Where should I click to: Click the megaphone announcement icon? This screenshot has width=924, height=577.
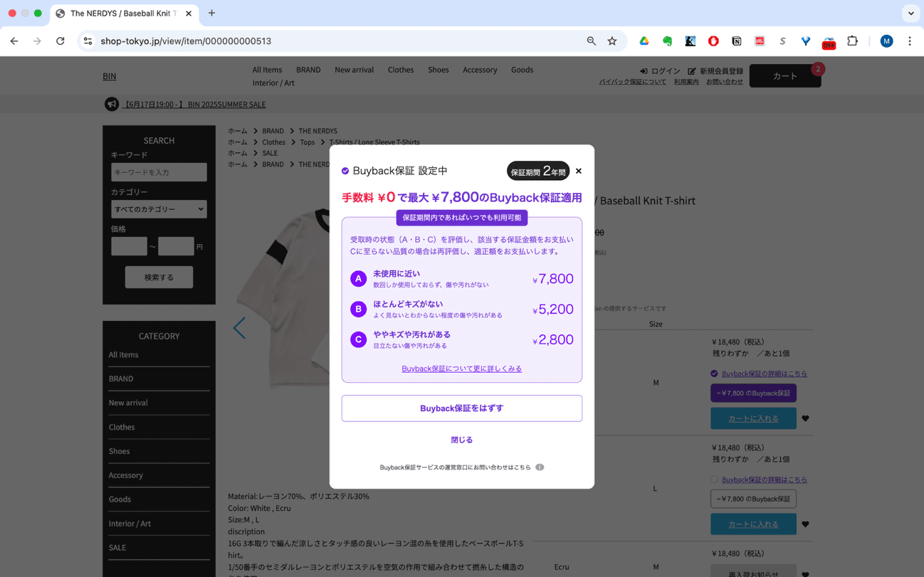[x=112, y=104]
